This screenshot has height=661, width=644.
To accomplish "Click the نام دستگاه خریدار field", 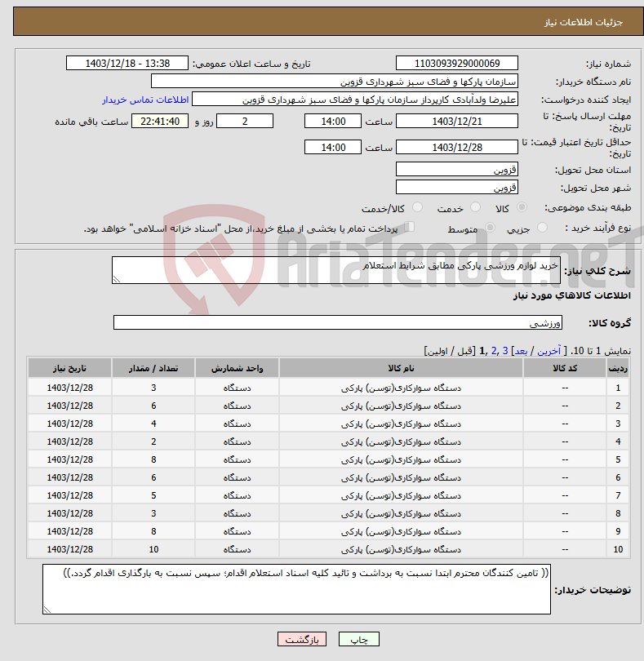I will point(335,82).
